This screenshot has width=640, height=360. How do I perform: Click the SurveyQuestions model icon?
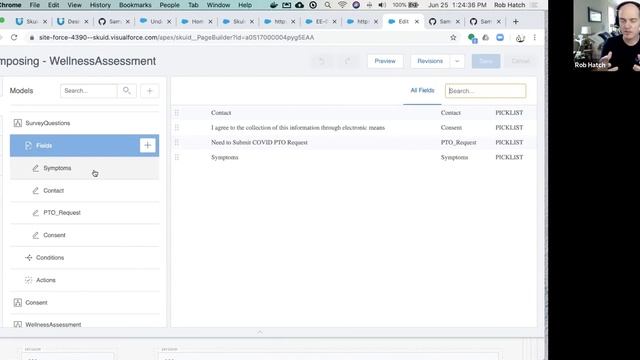18,123
